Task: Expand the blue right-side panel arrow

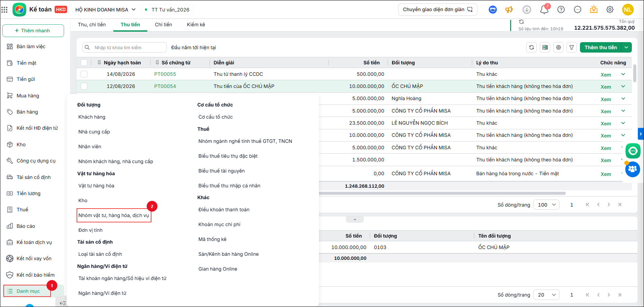Action: coord(641,134)
